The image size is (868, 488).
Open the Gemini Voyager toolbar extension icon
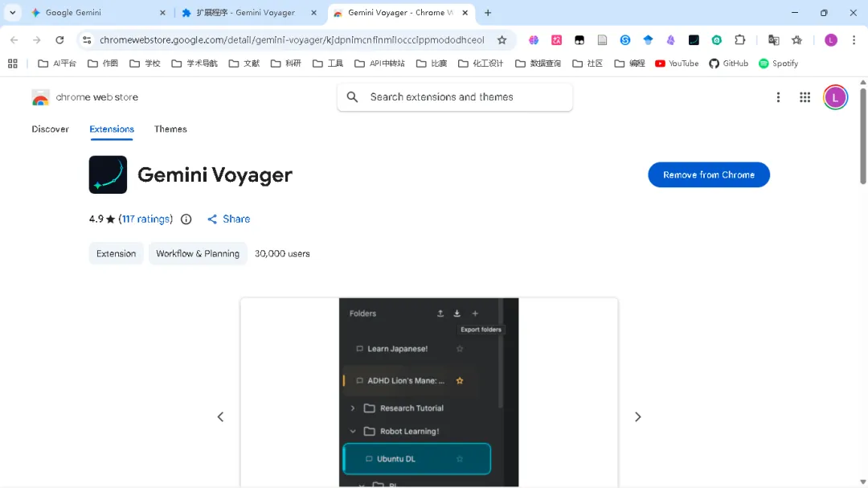[x=694, y=40]
